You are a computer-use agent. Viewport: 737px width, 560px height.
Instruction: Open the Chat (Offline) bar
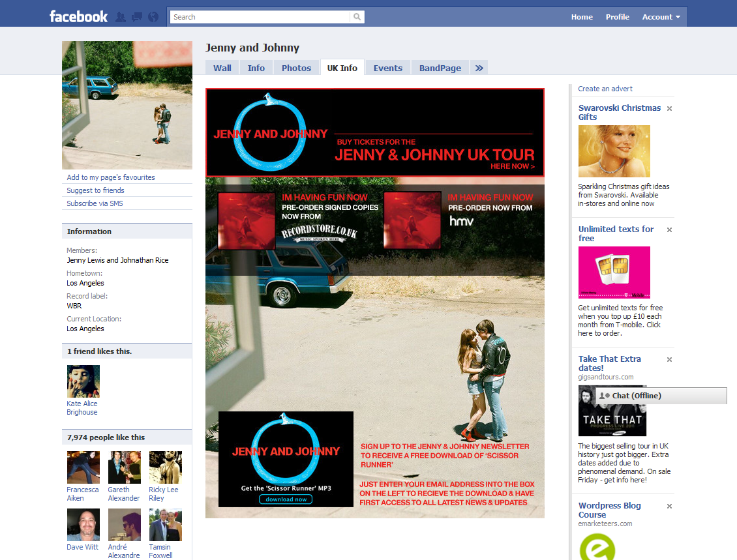661,396
